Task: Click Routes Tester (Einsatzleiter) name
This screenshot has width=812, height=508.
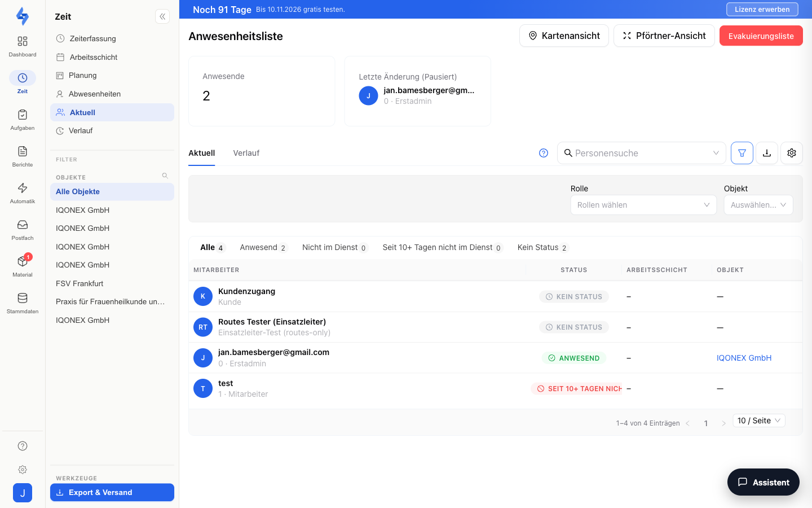Action: [272, 322]
